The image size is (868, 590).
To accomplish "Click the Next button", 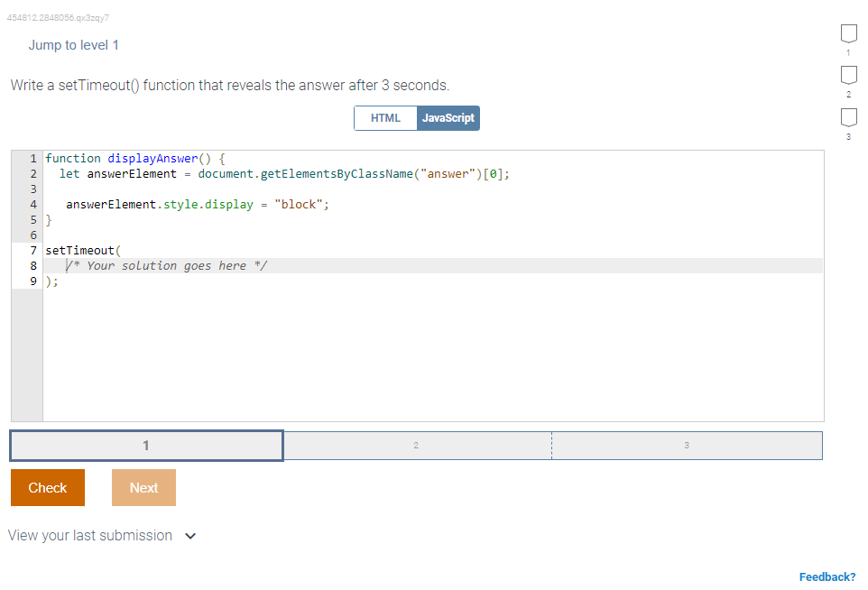I will click(x=143, y=487).
